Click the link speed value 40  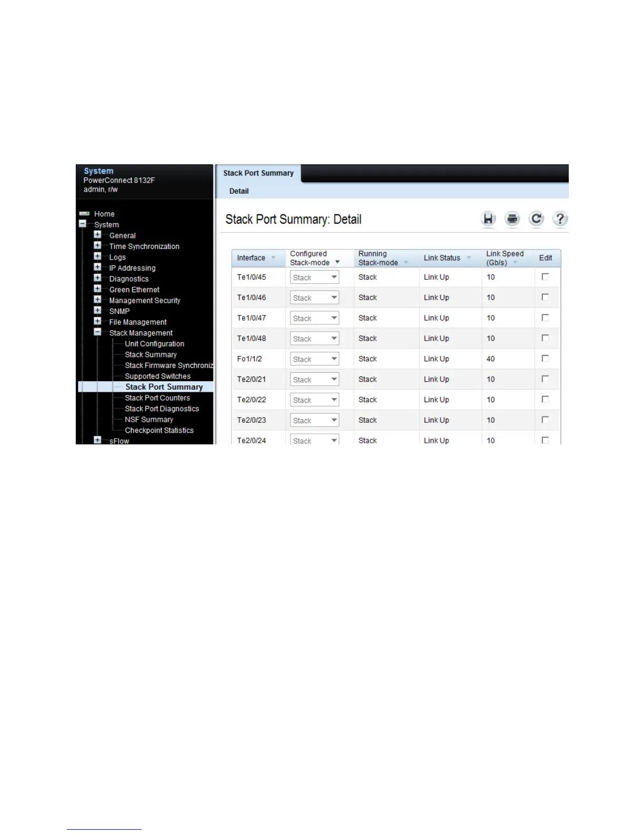490,359
